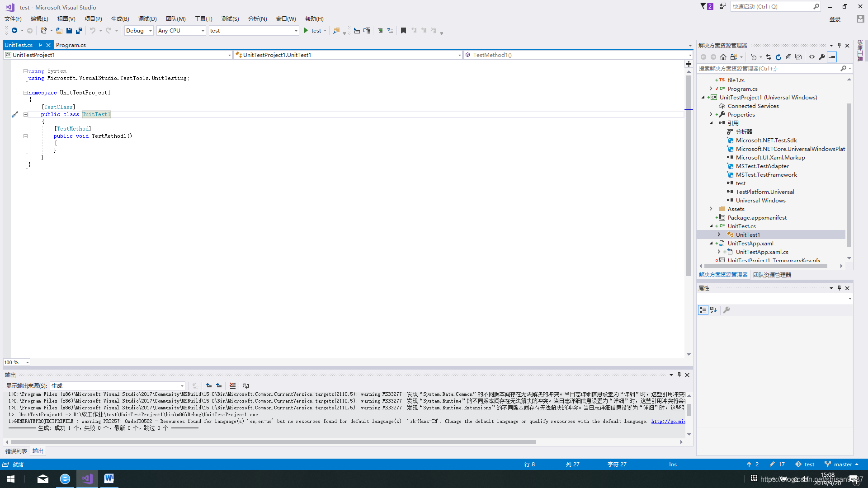Open the 文件(F) menu

click(x=13, y=19)
